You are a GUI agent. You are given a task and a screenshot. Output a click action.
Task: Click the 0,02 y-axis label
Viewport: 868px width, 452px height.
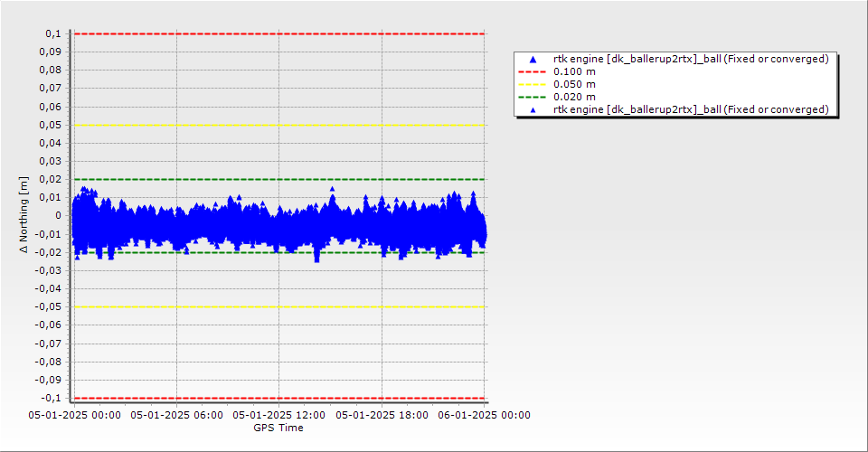coord(51,179)
